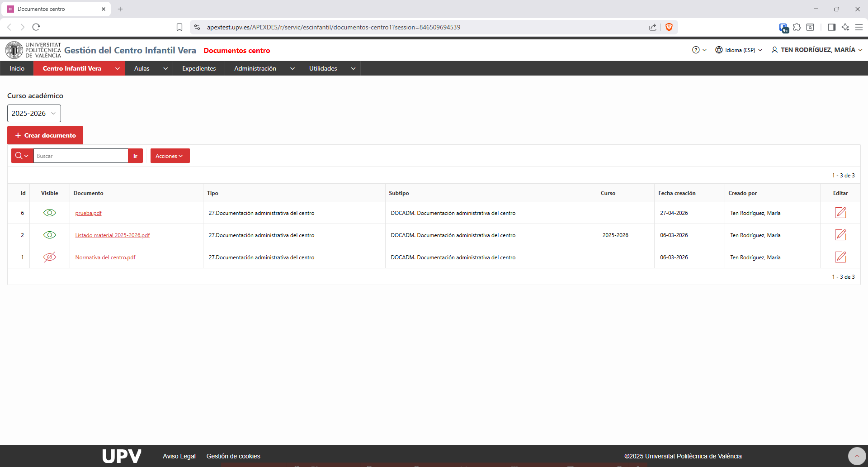This screenshot has height=467, width=868.
Task: Open the editor for the Normativa del centro.pdf row
Action: [x=840, y=257]
